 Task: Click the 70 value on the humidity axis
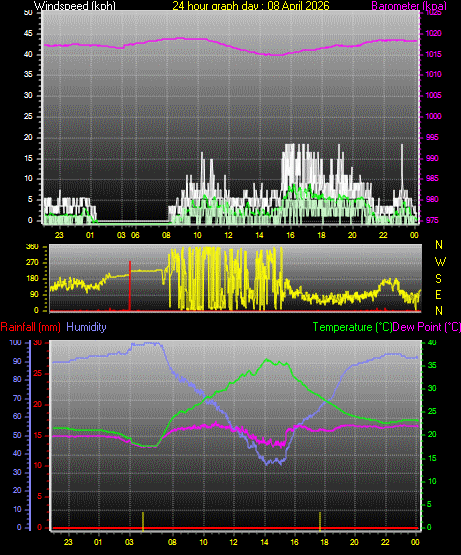[17, 399]
